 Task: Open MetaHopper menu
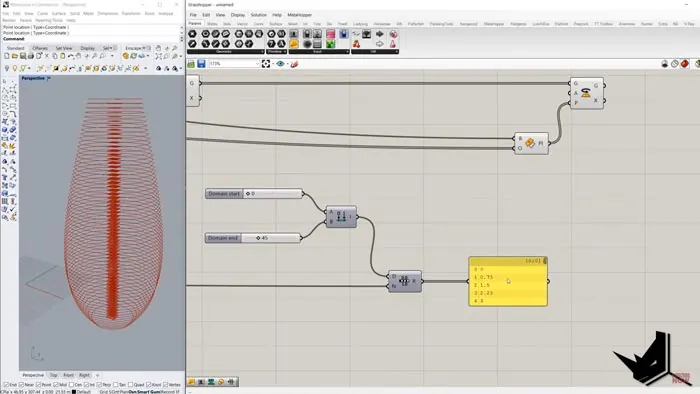[x=300, y=15]
